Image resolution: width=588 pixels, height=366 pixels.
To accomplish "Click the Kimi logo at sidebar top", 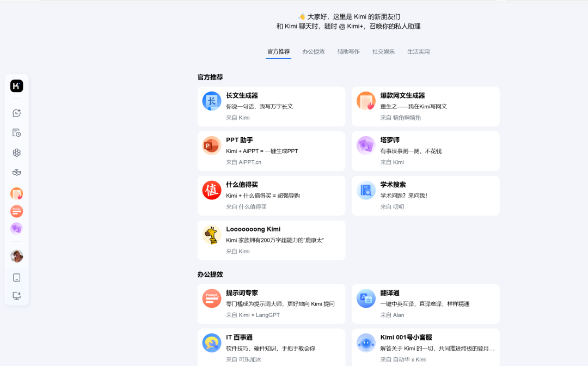I will (16, 86).
